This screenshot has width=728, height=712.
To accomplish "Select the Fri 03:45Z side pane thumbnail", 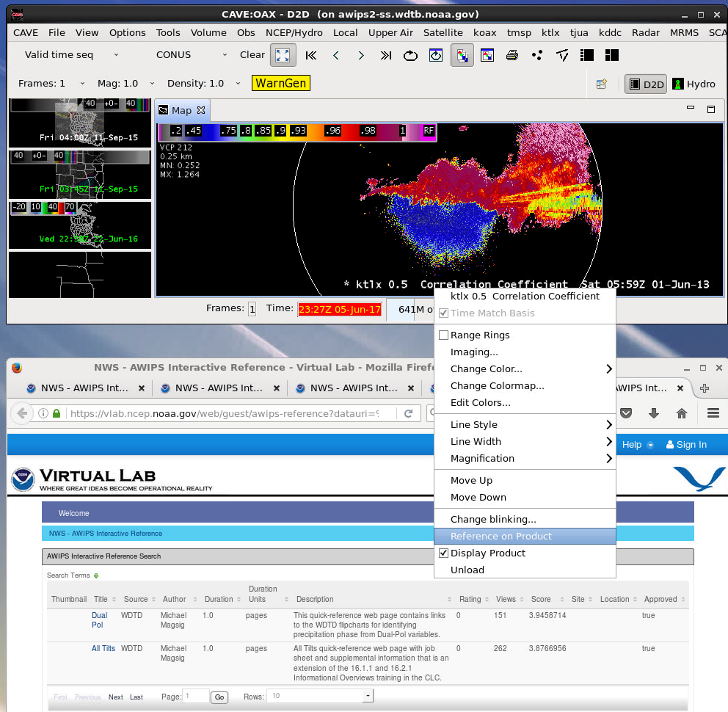I will point(80,175).
